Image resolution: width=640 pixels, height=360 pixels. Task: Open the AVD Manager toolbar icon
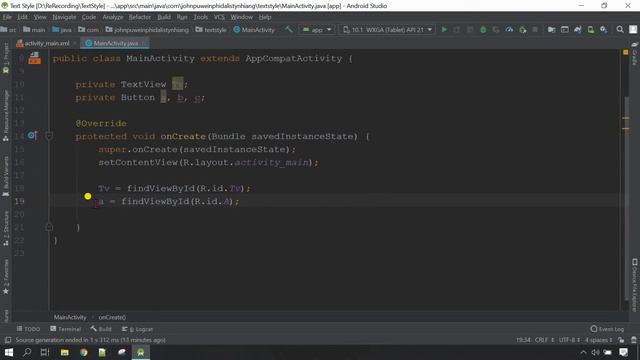(590, 29)
